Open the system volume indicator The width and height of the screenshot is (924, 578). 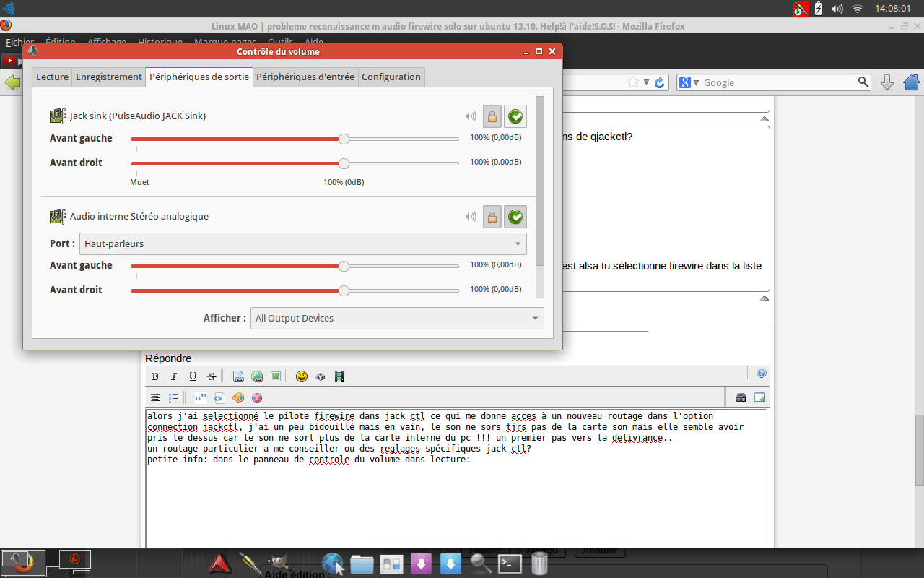pyautogui.click(x=837, y=9)
